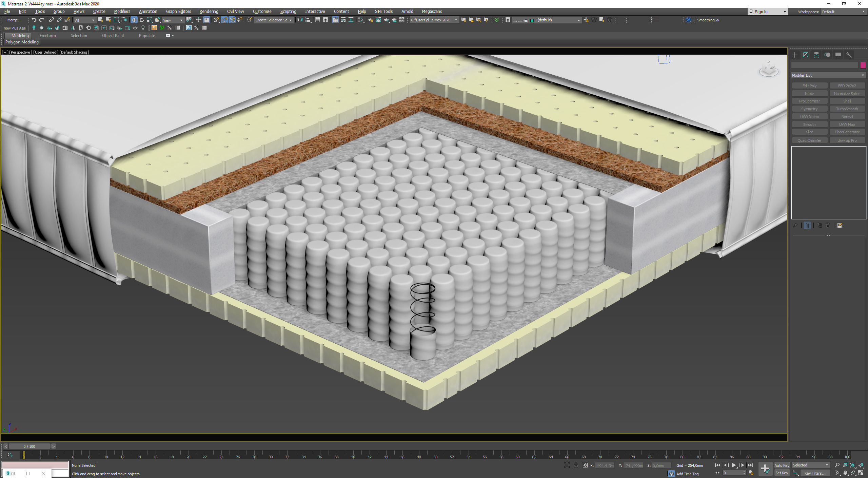Click the Pan View hand icon
This screenshot has height=478, width=868.
(845, 473)
